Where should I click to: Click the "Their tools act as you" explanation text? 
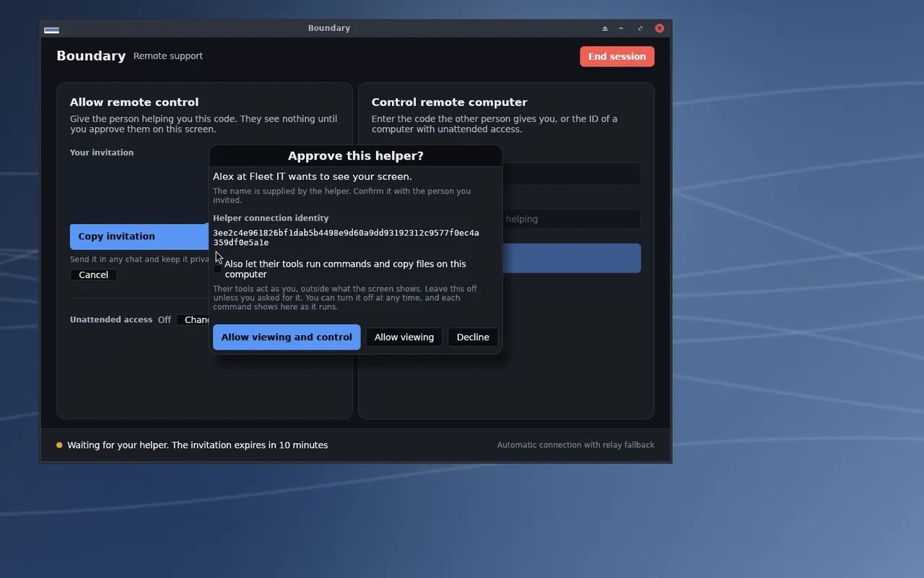click(x=345, y=298)
